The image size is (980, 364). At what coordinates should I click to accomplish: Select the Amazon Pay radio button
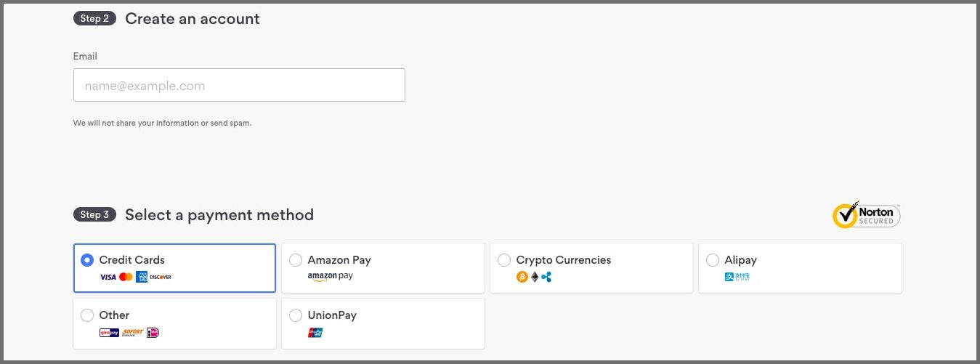(x=296, y=260)
